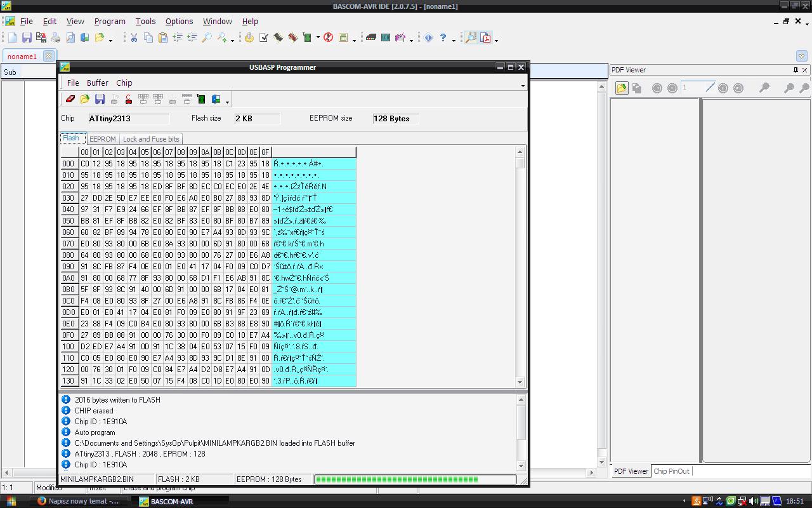Click the volume icon in system tray

click(754, 501)
